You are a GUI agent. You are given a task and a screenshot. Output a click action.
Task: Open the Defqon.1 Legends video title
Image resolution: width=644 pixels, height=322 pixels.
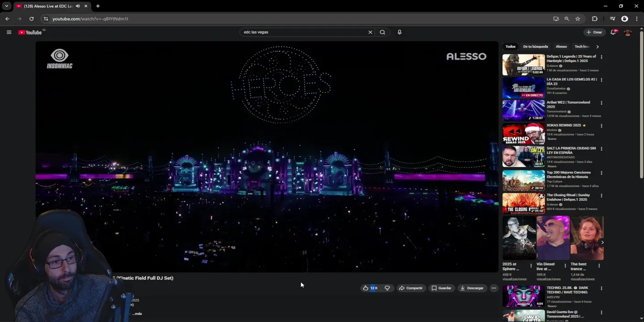pyautogui.click(x=571, y=59)
